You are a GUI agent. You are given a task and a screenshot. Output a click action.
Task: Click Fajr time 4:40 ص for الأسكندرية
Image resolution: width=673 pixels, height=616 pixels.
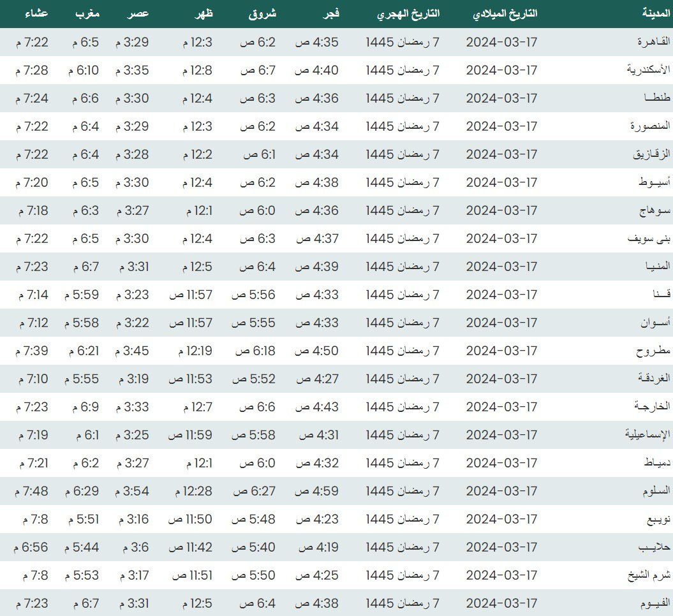point(316,70)
